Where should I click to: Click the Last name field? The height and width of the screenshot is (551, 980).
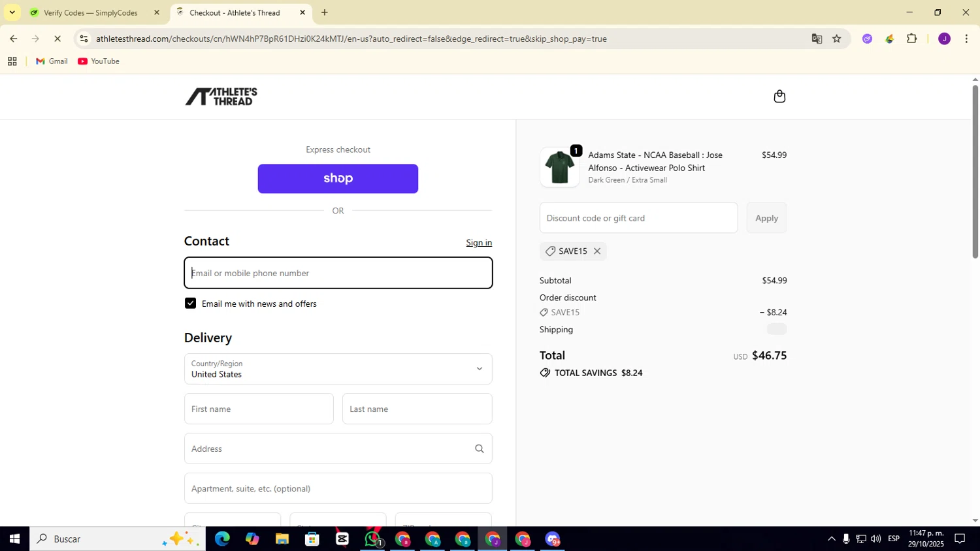point(417,409)
